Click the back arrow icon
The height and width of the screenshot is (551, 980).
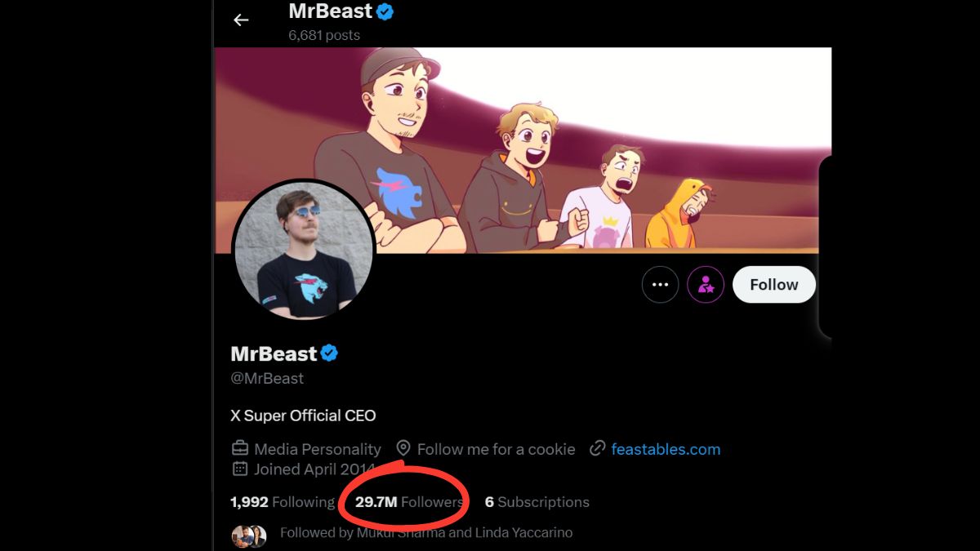tap(241, 20)
